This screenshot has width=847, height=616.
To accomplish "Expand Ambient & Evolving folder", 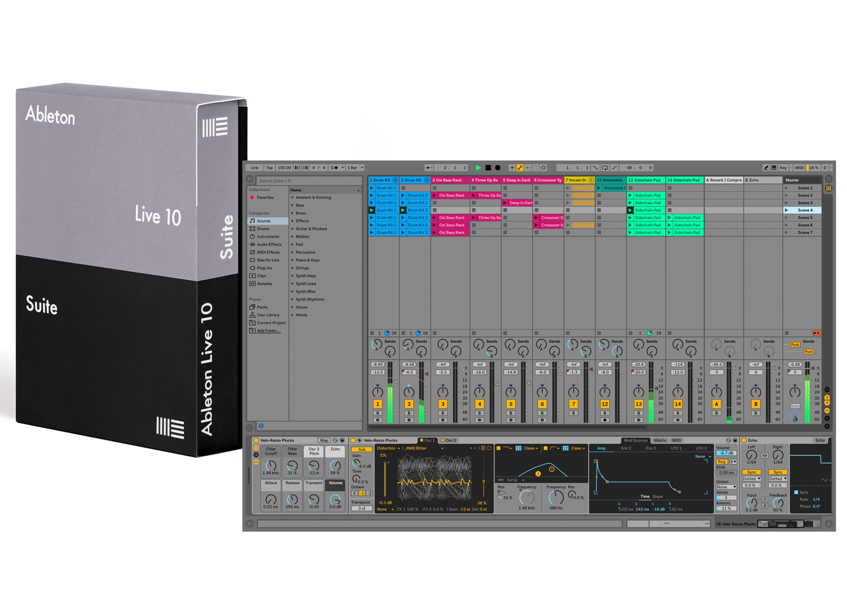I will coord(293,198).
